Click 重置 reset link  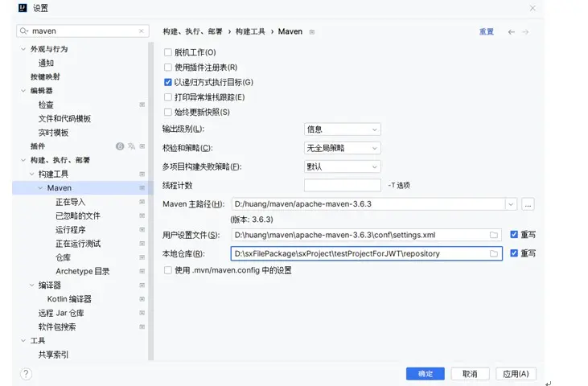click(487, 32)
